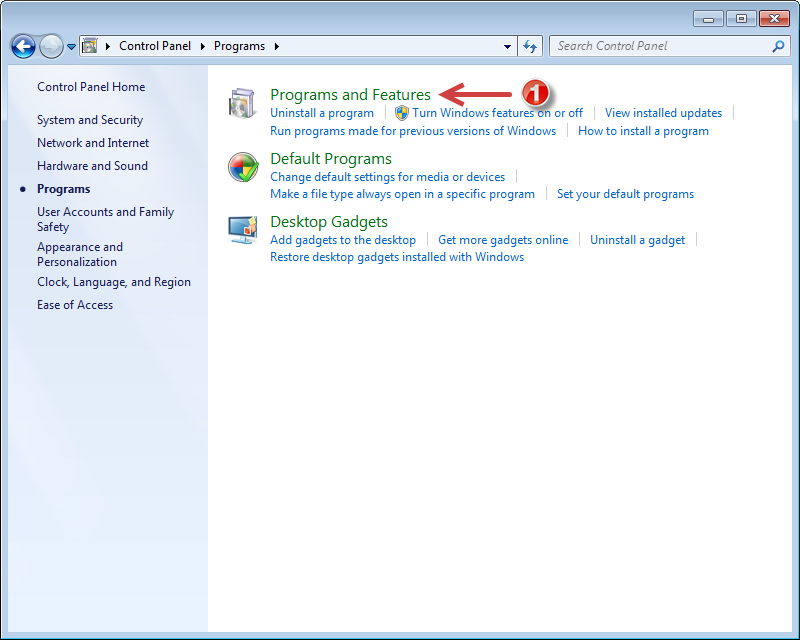This screenshot has width=800, height=640.
Task: Open the recent pages dropdown arrow
Action: tap(71, 47)
